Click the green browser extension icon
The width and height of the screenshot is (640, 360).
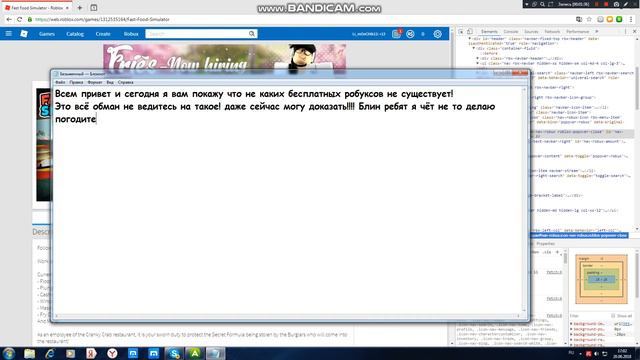[x=619, y=19]
